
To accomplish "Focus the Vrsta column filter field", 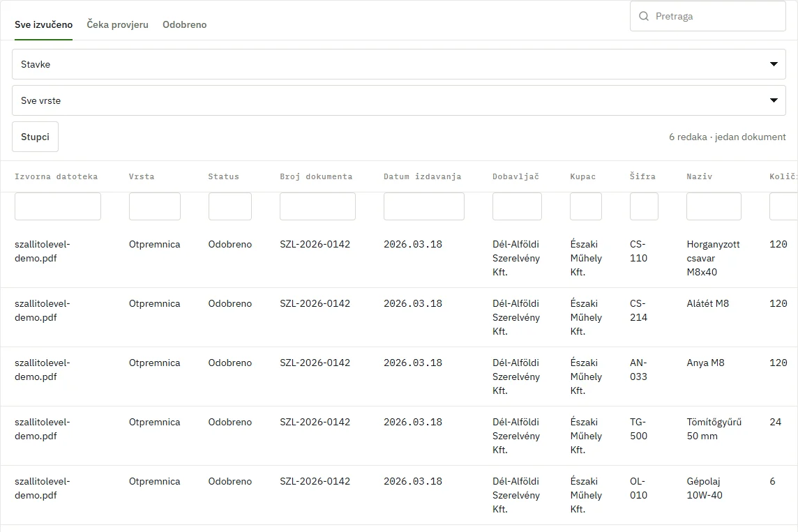I will pyautogui.click(x=155, y=206).
